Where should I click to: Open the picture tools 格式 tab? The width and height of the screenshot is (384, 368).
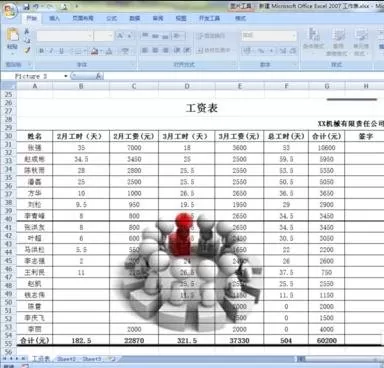240,18
